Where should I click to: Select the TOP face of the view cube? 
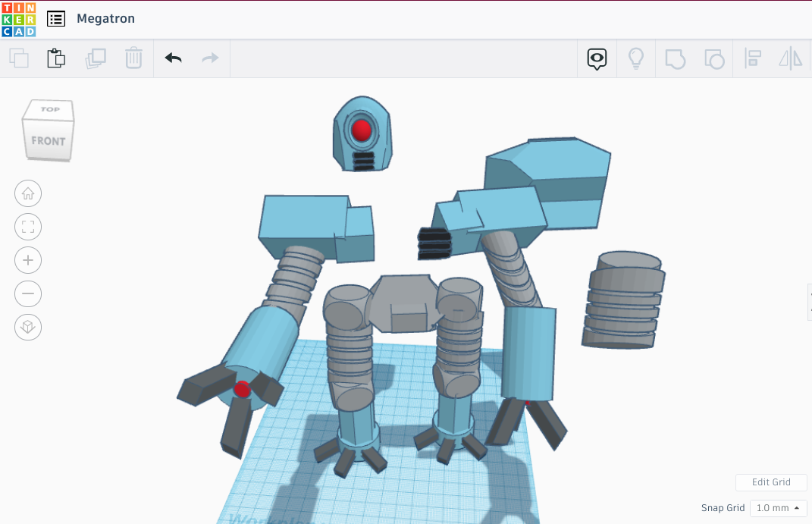50,110
